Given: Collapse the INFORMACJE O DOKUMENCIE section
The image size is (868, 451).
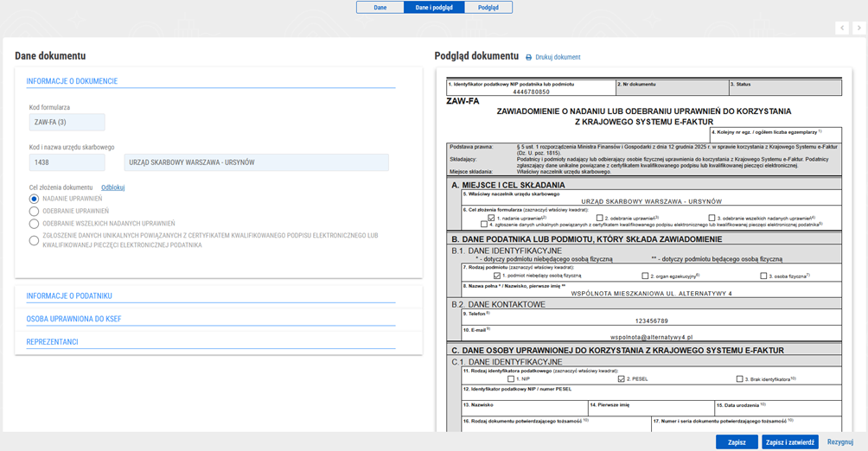Looking at the screenshot, I should (72, 81).
